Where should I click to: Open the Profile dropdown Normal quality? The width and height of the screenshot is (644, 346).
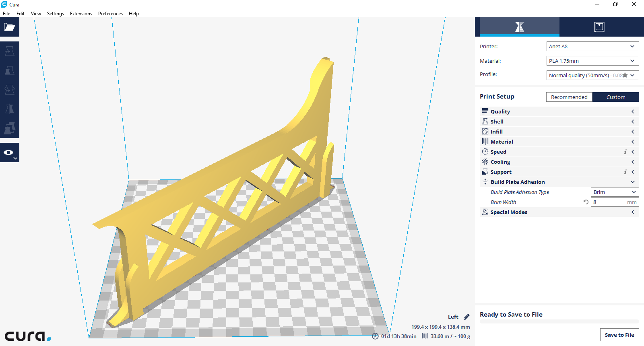point(592,75)
